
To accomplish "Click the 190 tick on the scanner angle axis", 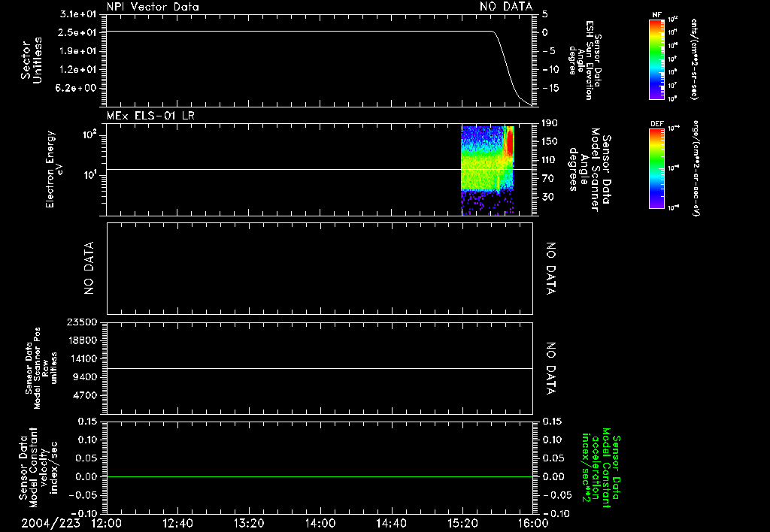I will 550,123.
